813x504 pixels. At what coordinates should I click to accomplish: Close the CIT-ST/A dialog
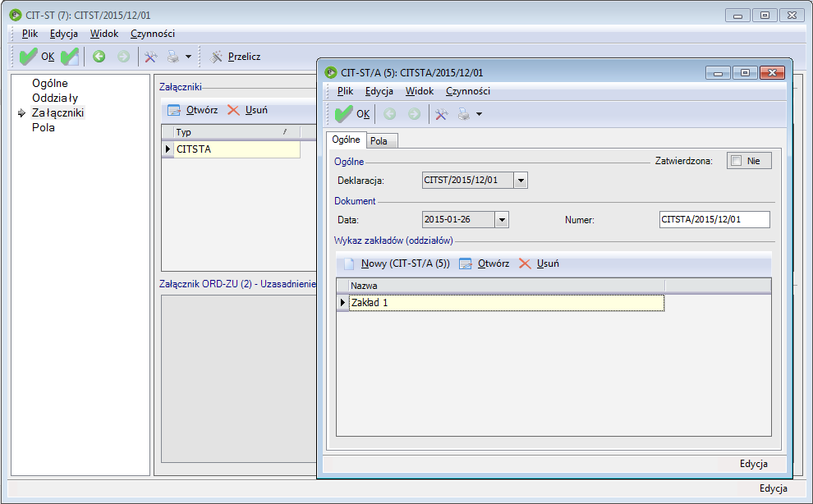[x=772, y=72]
